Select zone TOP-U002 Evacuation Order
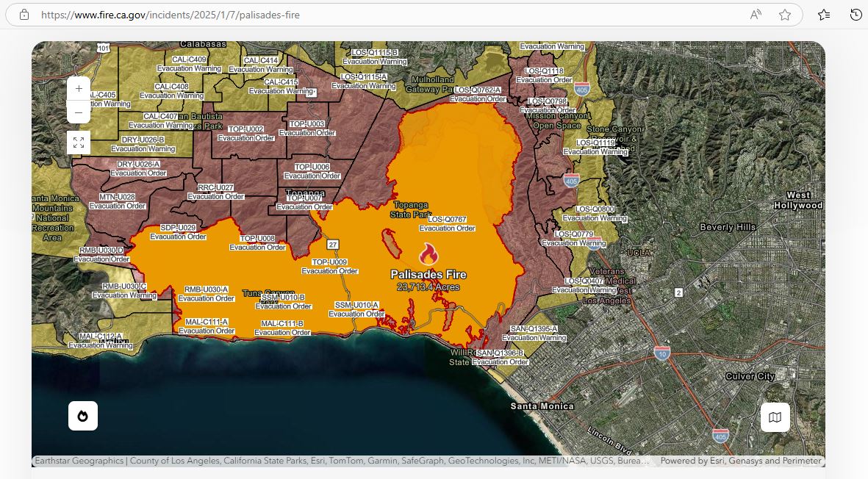868x479 pixels. [x=245, y=133]
